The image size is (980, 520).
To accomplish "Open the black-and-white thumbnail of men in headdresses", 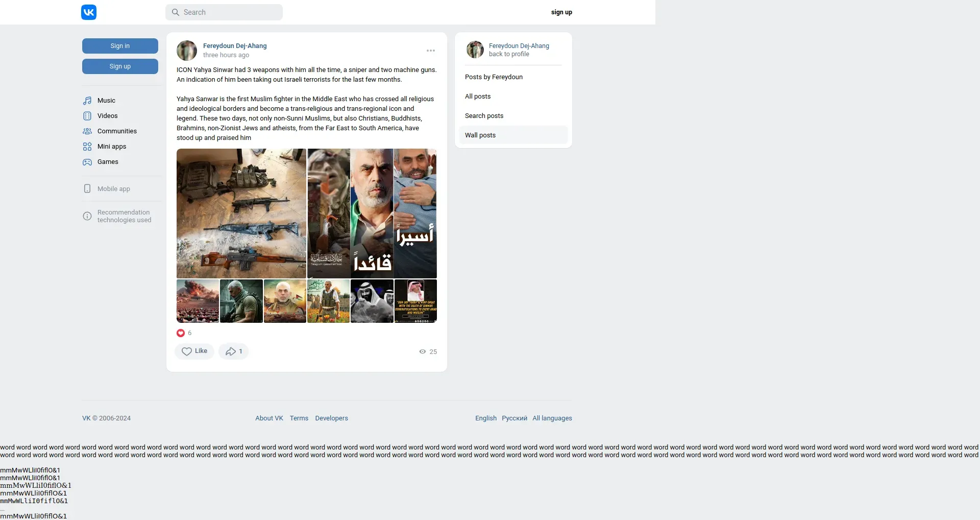I will pyautogui.click(x=372, y=301).
